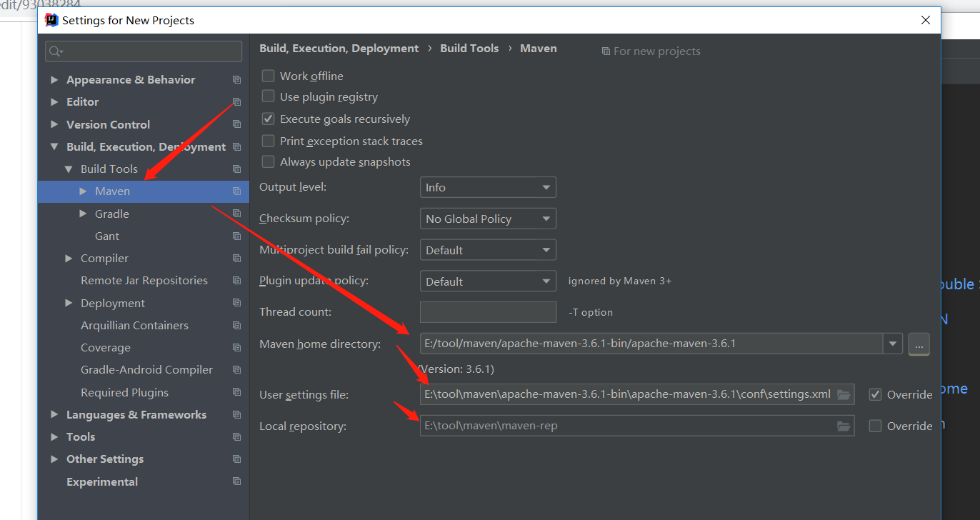The height and width of the screenshot is (520, 980).
Task: Enable Always update snapshots checkbox
Action: (x=268, y=161)
